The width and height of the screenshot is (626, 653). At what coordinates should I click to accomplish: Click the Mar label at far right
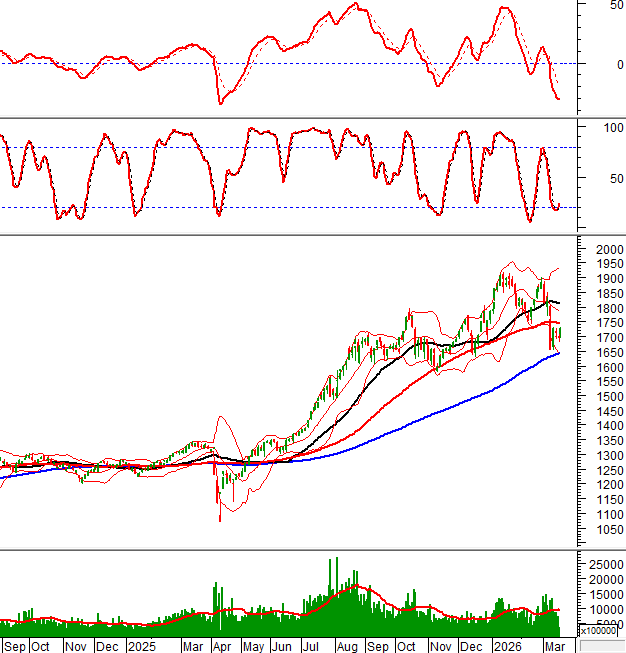coord(553,646)
